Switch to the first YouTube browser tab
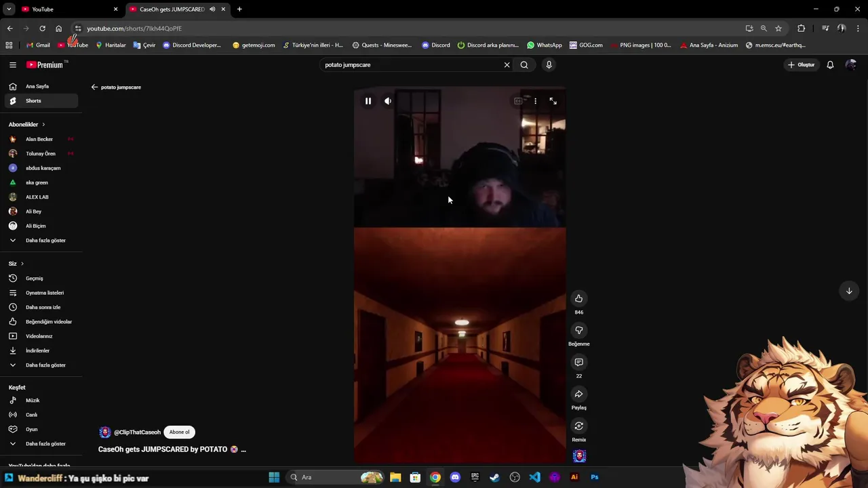The width and height of the screenshot is (868, 488). (x=68, y=9)
